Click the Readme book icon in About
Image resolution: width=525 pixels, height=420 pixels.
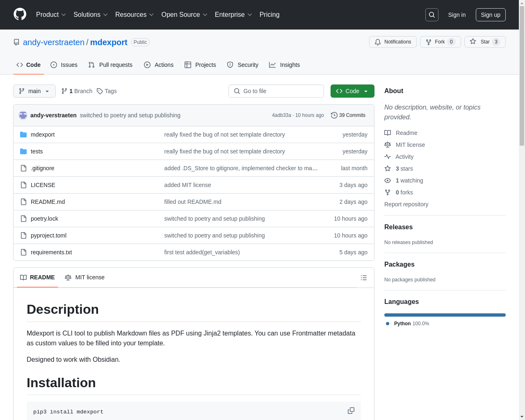pyautogui.click(x=388, y=133)
